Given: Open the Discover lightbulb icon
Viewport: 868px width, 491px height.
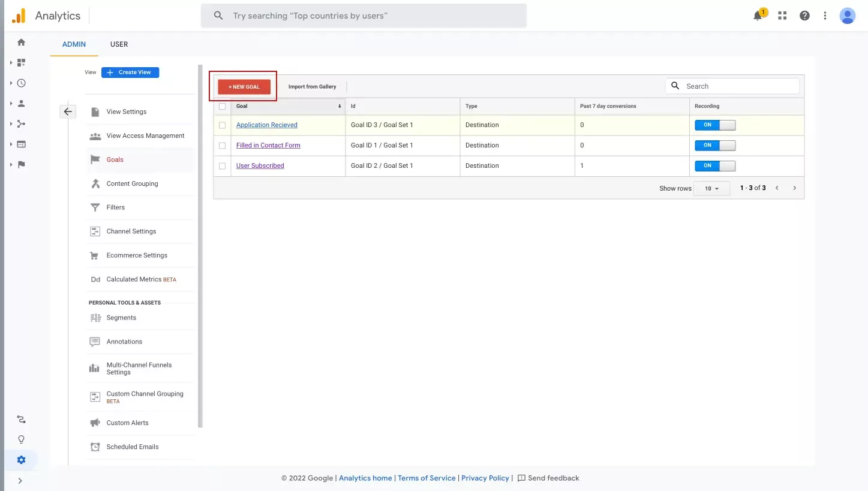Looking at the screenshot, I should 22,439.
